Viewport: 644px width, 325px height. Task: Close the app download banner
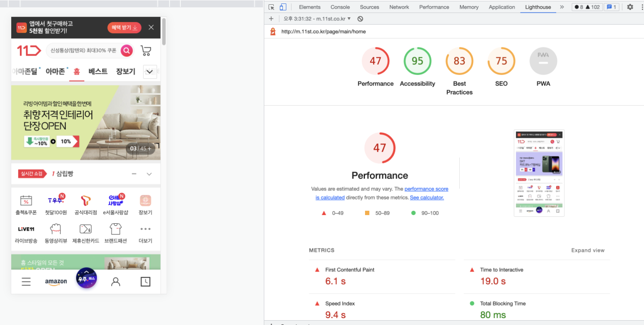tap(151, 28)
